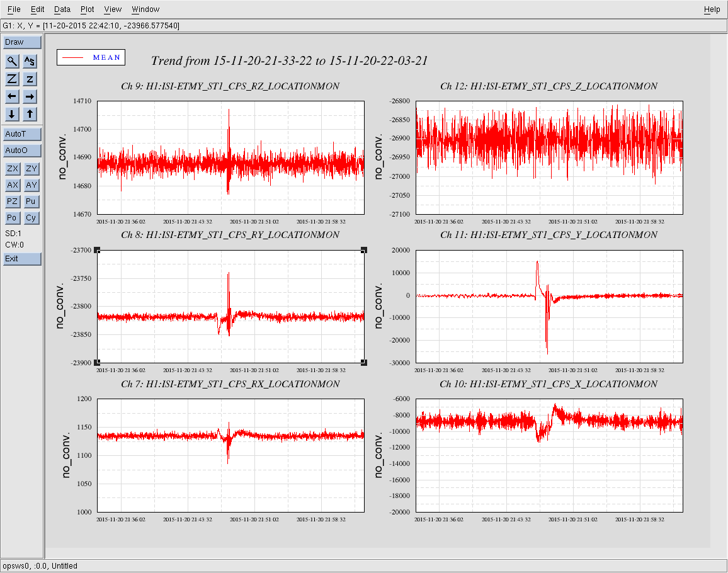The height and width of the screenshot is (573, 728).
Task: Click the 14710 y-axis tick label
Action: click(82, 101)
